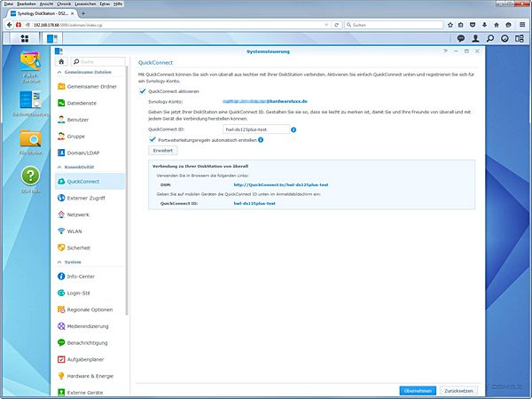
Task: Click the browser address bar
Action: (x=176, y=25)
